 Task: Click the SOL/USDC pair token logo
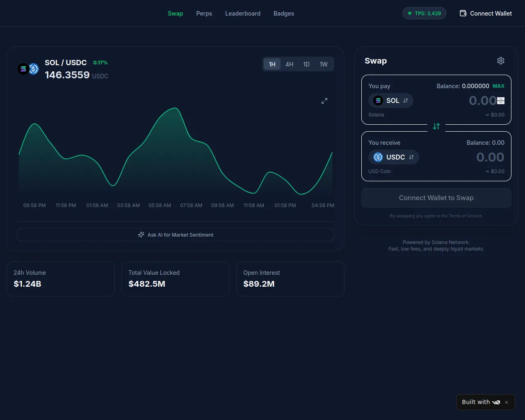28,69
